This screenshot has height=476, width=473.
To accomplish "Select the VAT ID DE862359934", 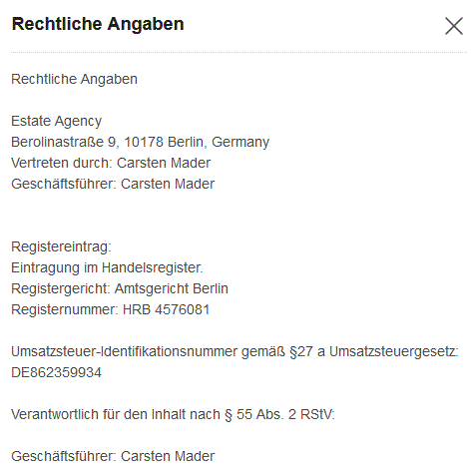I will (56, 372).
